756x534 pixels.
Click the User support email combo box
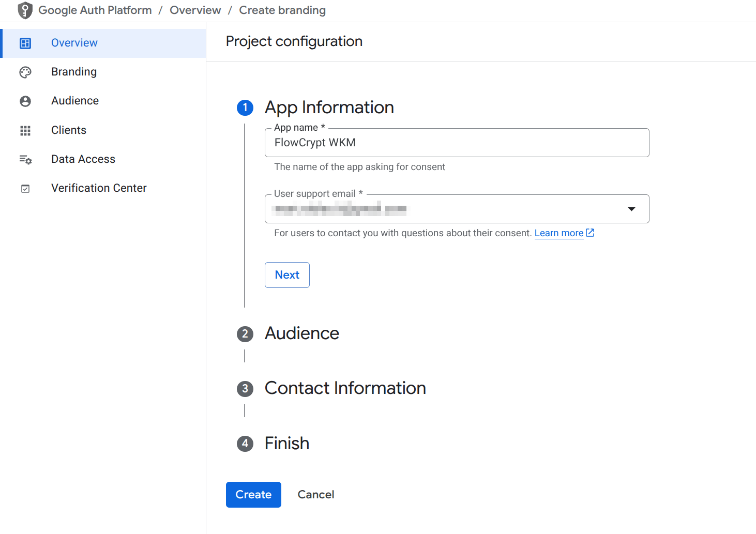(457, 209)
